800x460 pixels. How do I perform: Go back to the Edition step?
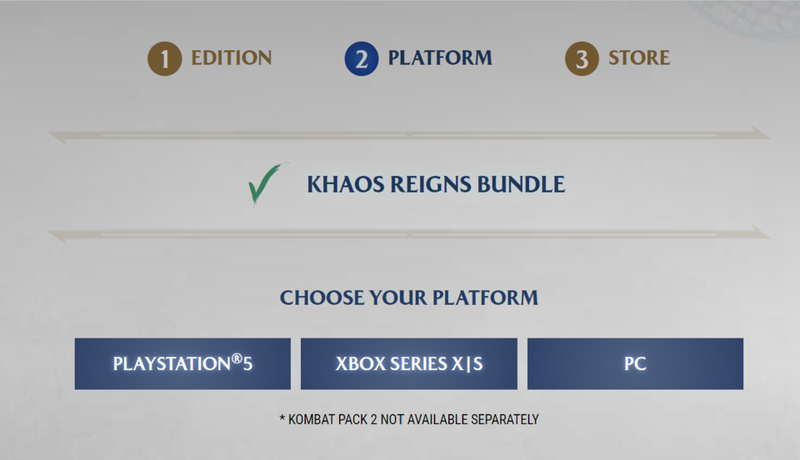pyautogui.click(x=231, y=58)
